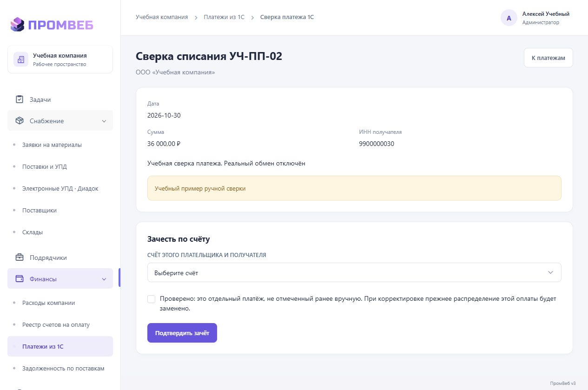Click the amount 36 000,00 ₽
The image size is (588, 390).
point(164,144)
